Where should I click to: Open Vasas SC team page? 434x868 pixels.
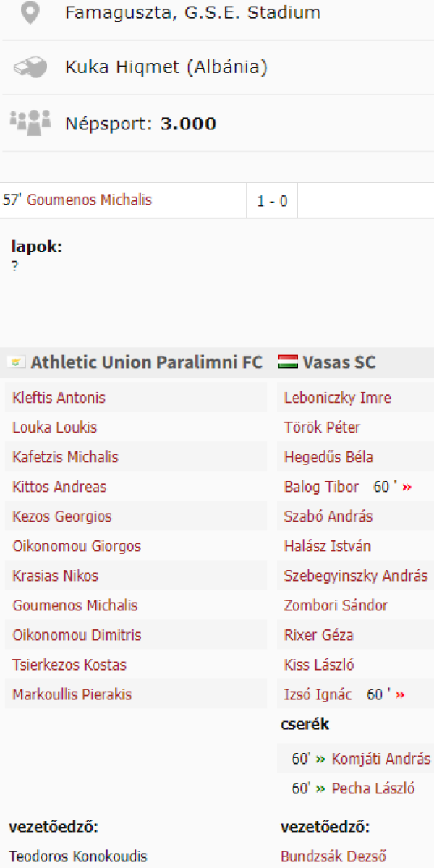339,362
